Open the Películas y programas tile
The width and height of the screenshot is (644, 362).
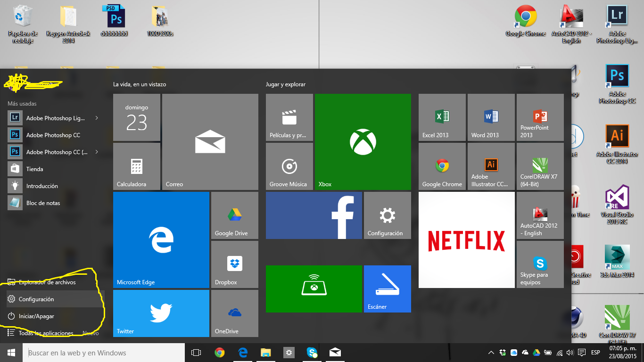click(289, 117)
